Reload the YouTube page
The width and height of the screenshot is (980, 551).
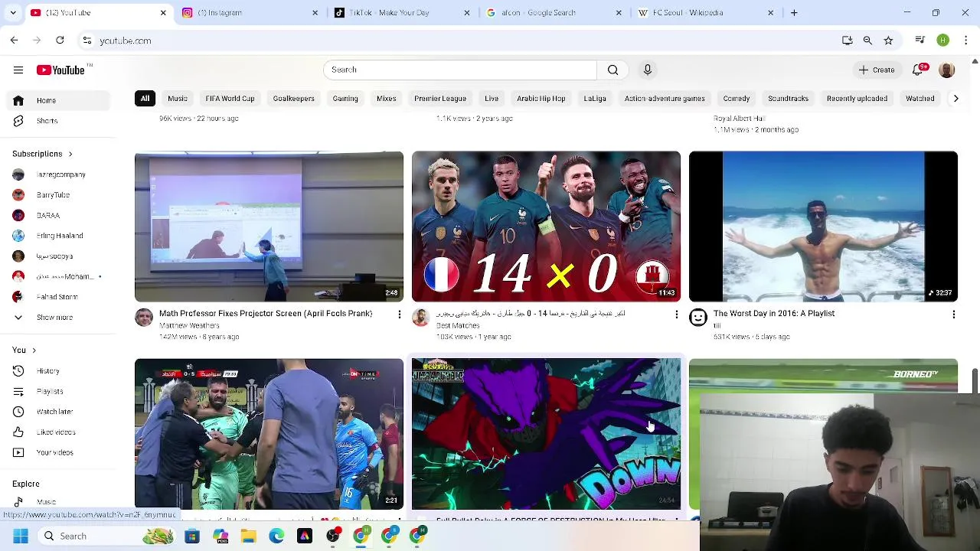click(60, 41)
